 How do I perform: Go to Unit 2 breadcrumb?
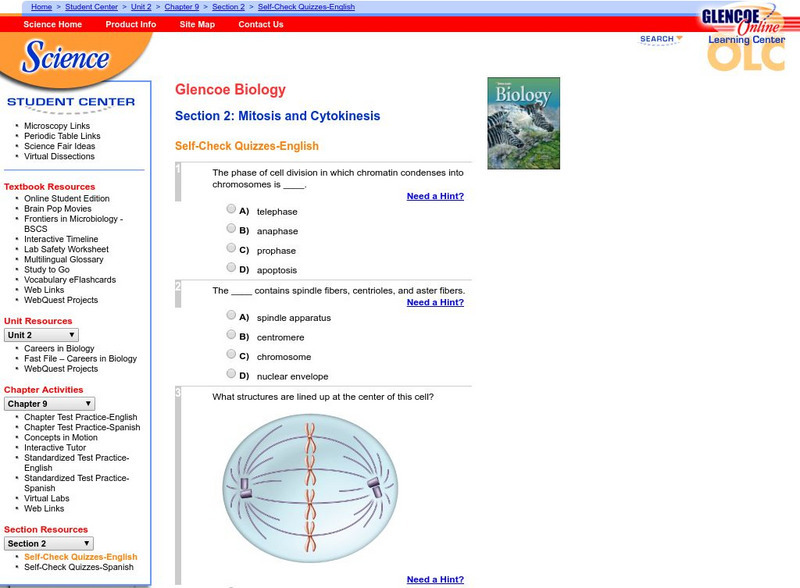(141, 7)
